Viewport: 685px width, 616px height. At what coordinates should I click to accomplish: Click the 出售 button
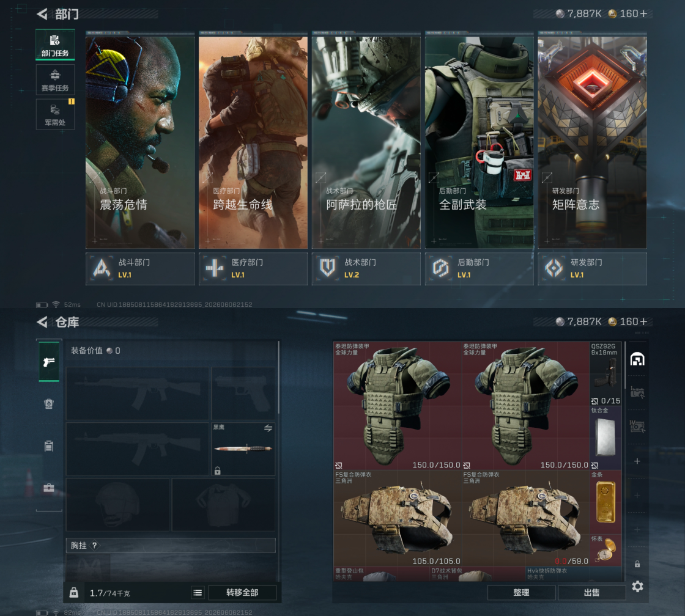click(591, 592)
